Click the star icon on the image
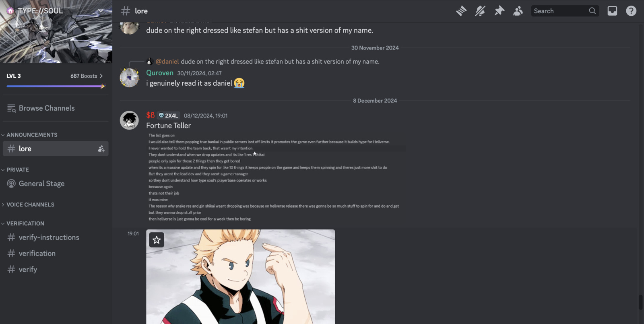Viewport: 644px width, 324px height. pos(157,240)
